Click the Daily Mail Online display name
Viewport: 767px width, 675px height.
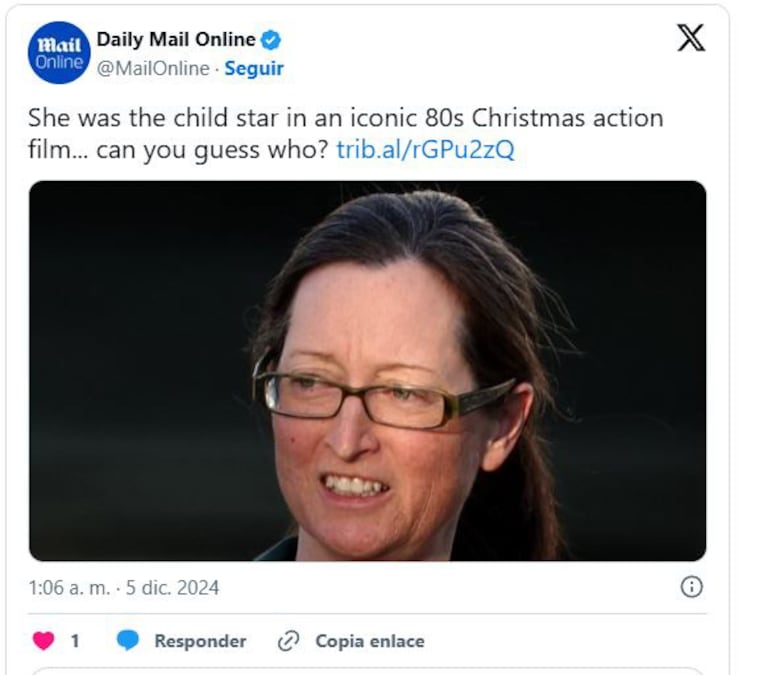[x=175, y=40]
